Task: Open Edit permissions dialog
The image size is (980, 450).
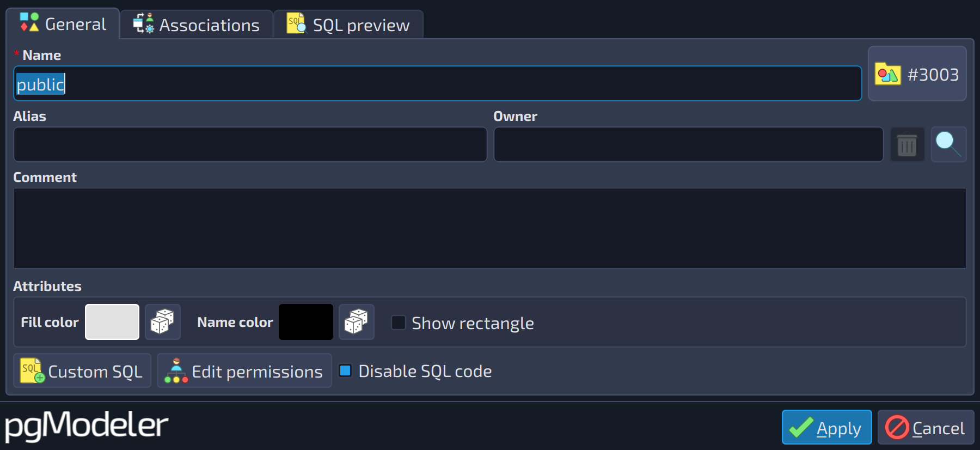Action: tap(244, 370)
